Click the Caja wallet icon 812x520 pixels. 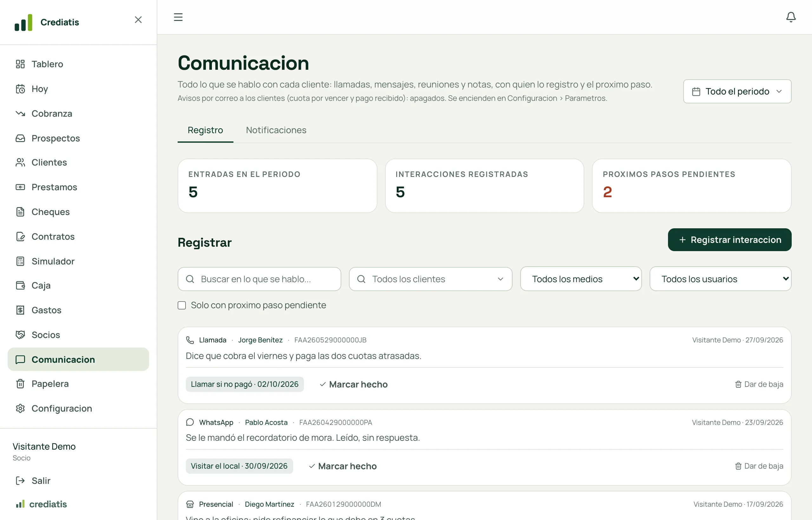[x=20, y=285]
